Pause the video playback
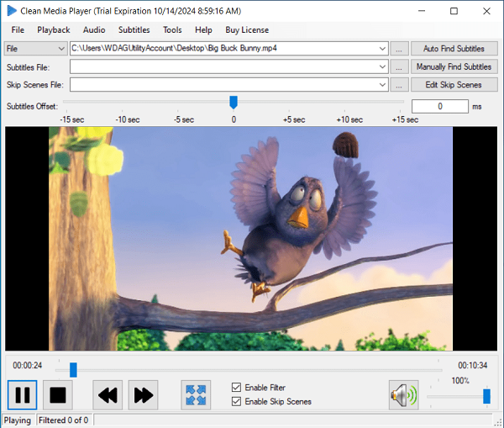Viewport: 504px width, 428px height. click(22, 395)
